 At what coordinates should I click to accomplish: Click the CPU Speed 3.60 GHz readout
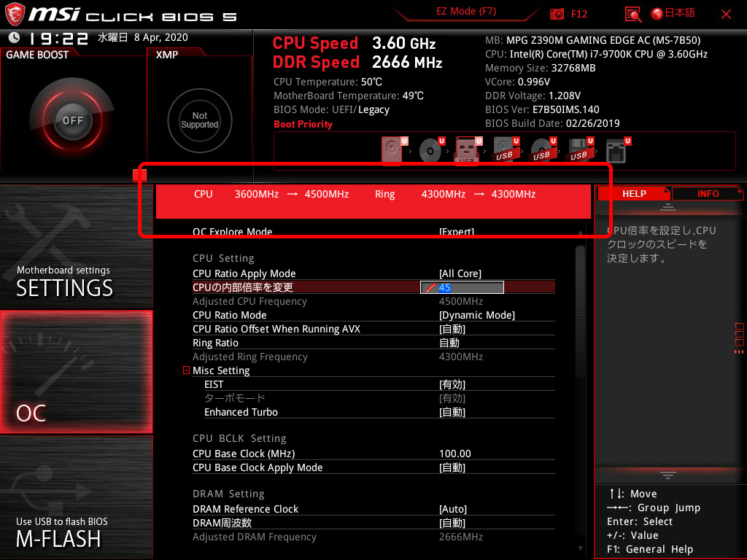pos(354,43)
